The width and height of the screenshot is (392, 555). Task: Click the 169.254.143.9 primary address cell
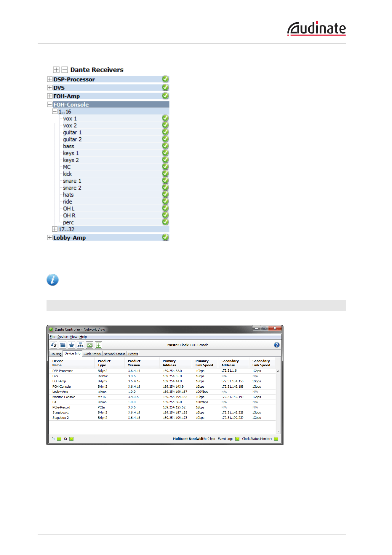point(173,387)
